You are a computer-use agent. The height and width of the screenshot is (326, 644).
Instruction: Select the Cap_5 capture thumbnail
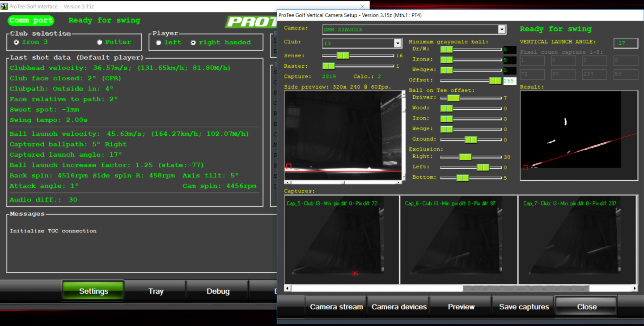pyautogui.click(x=342, y=240)
